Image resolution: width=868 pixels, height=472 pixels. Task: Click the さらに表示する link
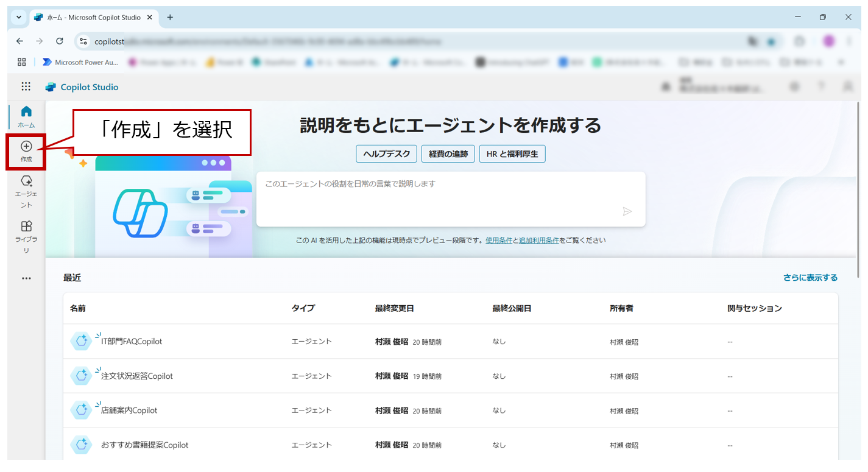tap(810, 278)
